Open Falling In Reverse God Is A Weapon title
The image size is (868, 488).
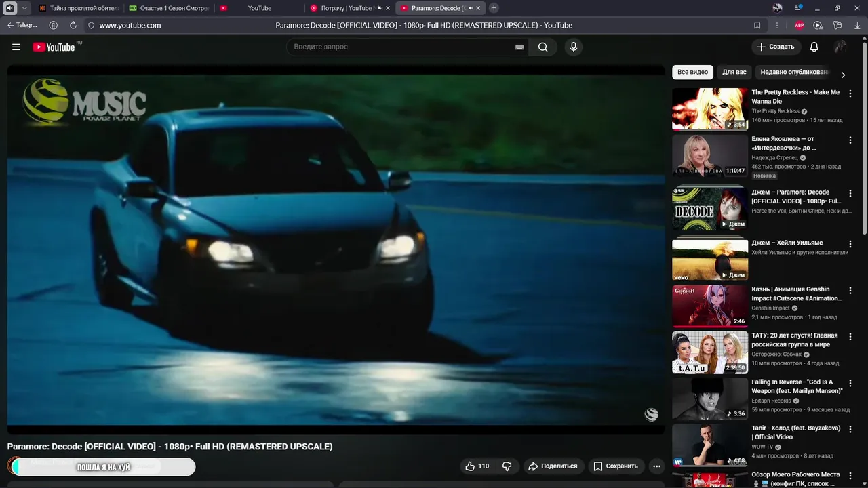(797, 386)
